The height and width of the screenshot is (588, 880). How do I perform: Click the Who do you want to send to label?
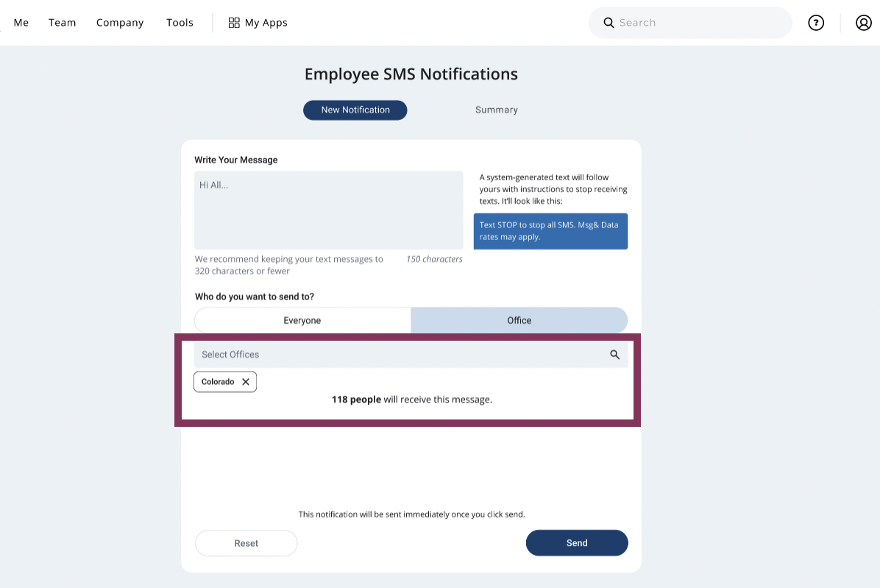[x=255, y=297]
